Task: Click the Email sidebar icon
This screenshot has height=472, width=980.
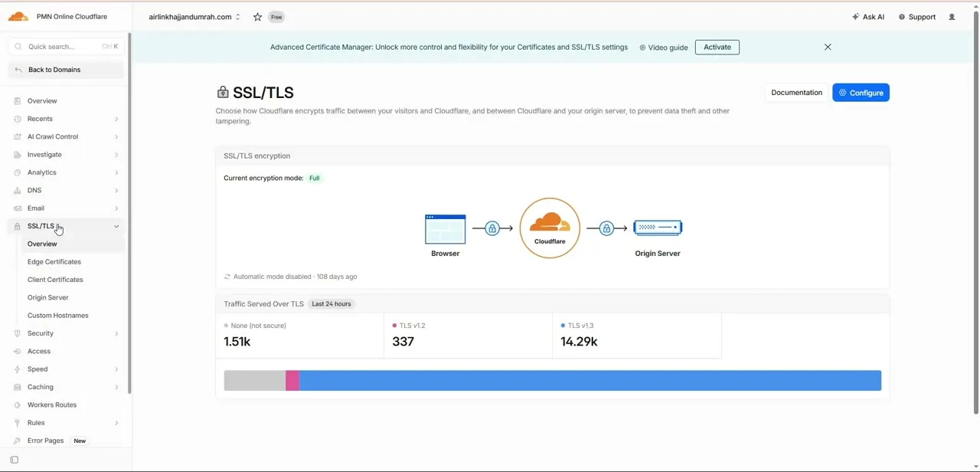Action: click(18, 208)
